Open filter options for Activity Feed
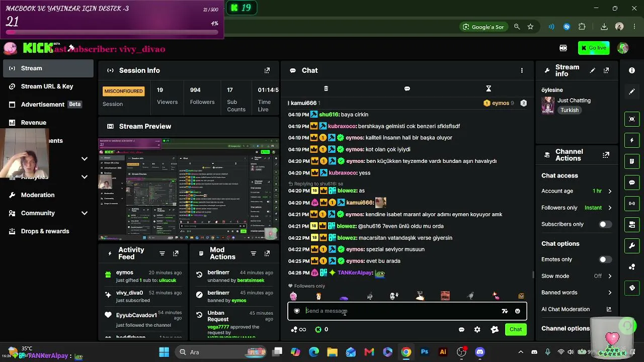 pyautogui.click(x=162, y=253)
